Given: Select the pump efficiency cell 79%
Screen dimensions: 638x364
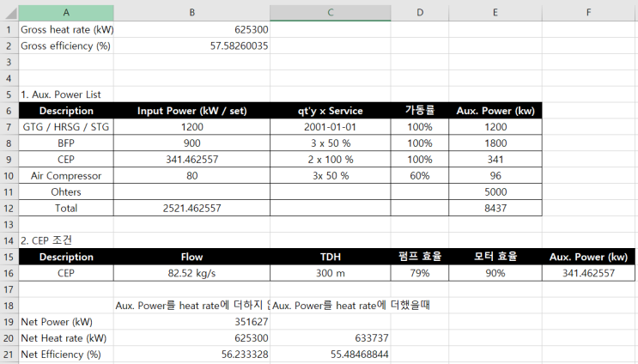Looking at the screenshot, I should pos(419,273).
